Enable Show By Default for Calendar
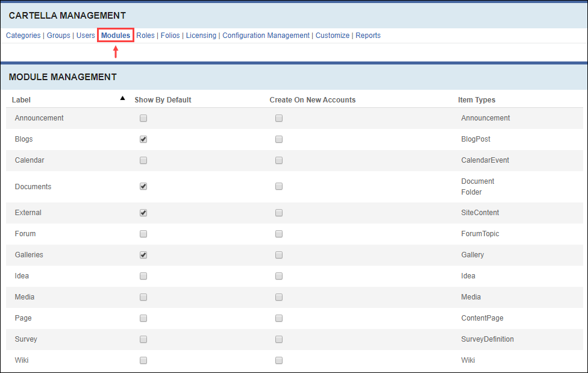This screenshot has height=373, width=588. [143, 160]
